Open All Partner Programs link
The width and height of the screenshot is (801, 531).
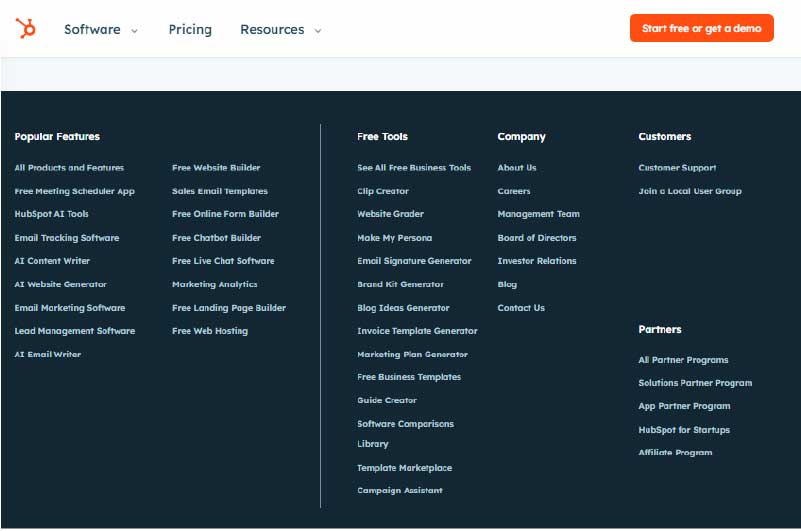click(x=683, y=360)
